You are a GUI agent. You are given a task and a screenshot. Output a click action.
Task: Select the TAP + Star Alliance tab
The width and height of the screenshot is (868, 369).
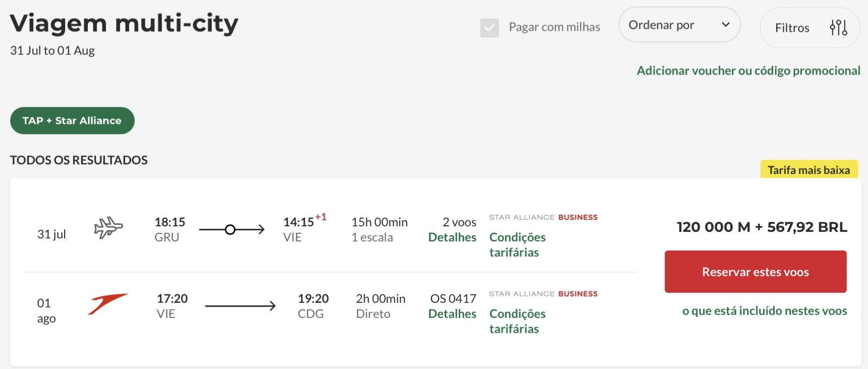[x=72, y=120]
